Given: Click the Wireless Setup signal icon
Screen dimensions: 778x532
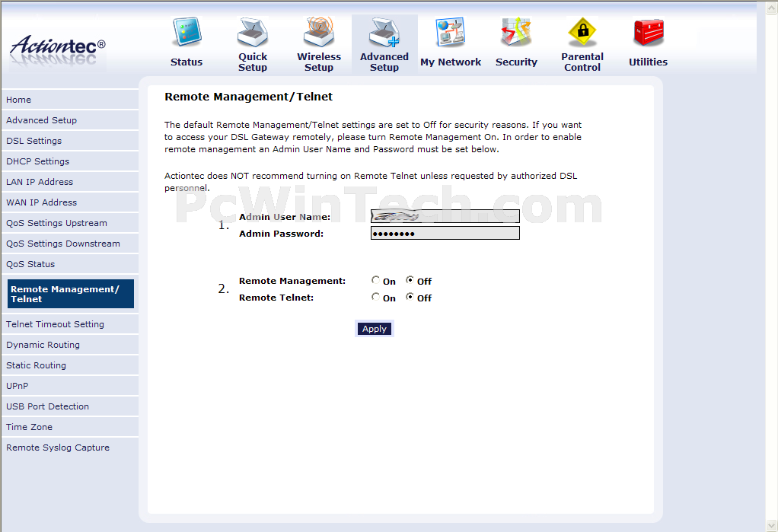Looking at the screenshot, I should click(x=318, y=32).
